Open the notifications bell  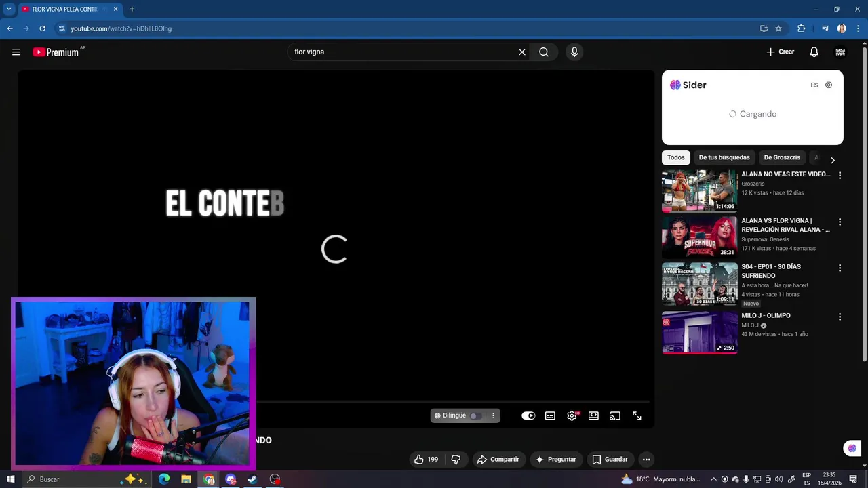tap(814, 52)
